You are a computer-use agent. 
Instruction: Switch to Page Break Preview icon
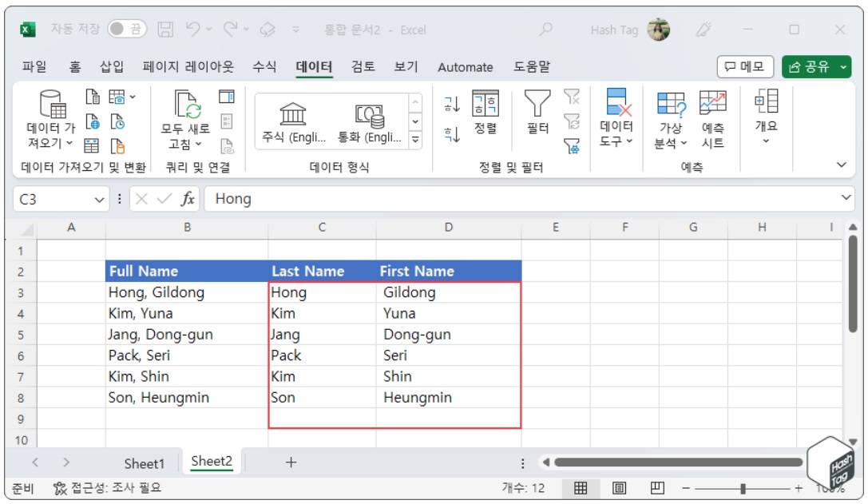point(657,488)
